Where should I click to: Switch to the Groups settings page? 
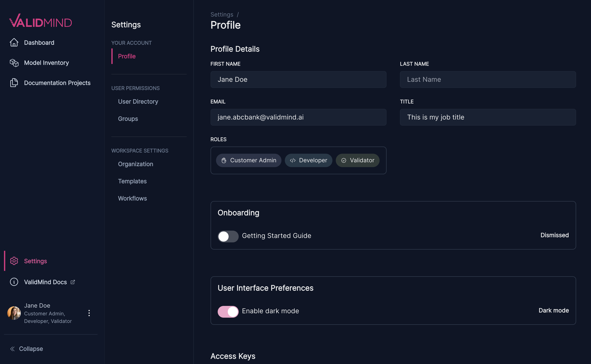pyautogui.click(x=128, y=118)
